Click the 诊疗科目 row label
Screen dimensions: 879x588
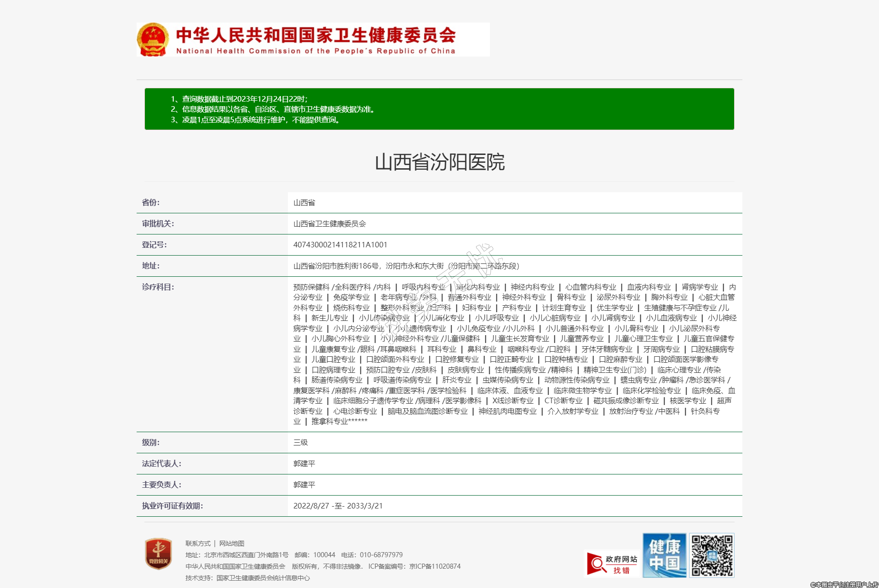[x=158, y=287]
